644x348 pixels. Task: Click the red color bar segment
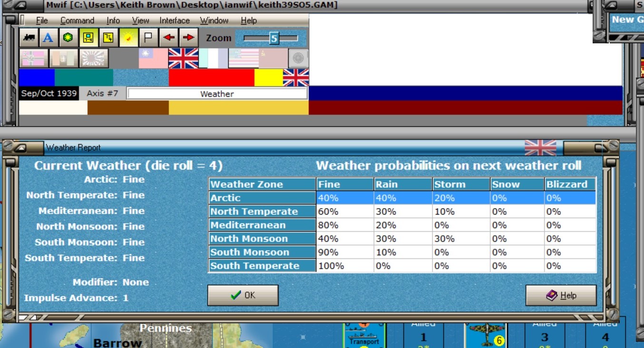212,78
